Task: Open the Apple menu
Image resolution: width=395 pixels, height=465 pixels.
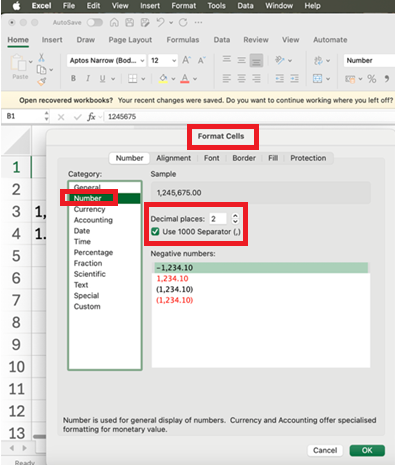Action: pos(16,6)
